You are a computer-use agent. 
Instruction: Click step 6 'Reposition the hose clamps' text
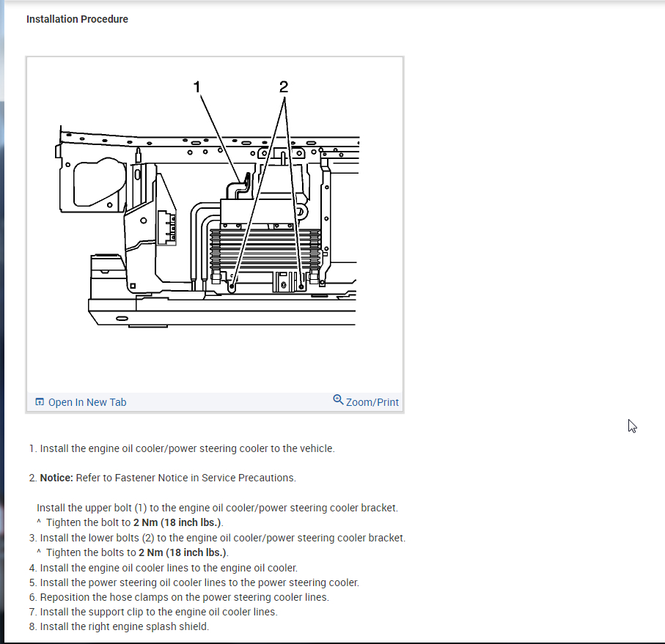pos(185,597)
